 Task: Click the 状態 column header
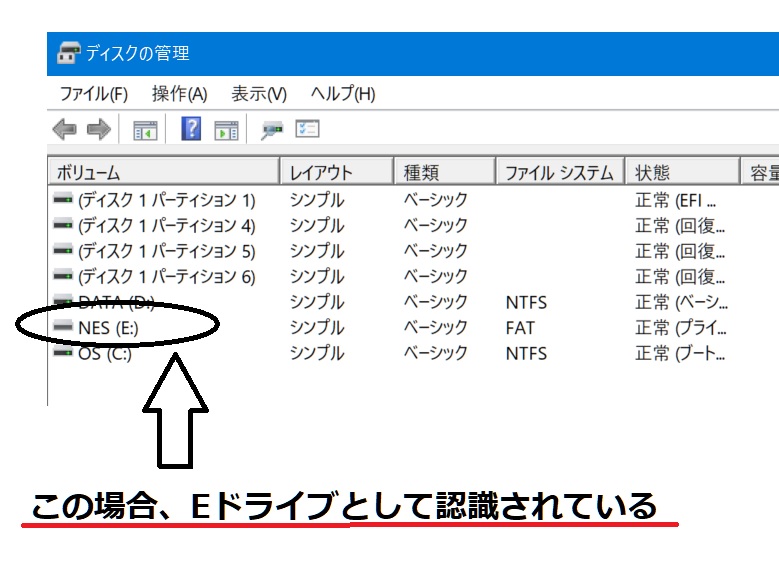pyautogui.click(x=681, y=172)
